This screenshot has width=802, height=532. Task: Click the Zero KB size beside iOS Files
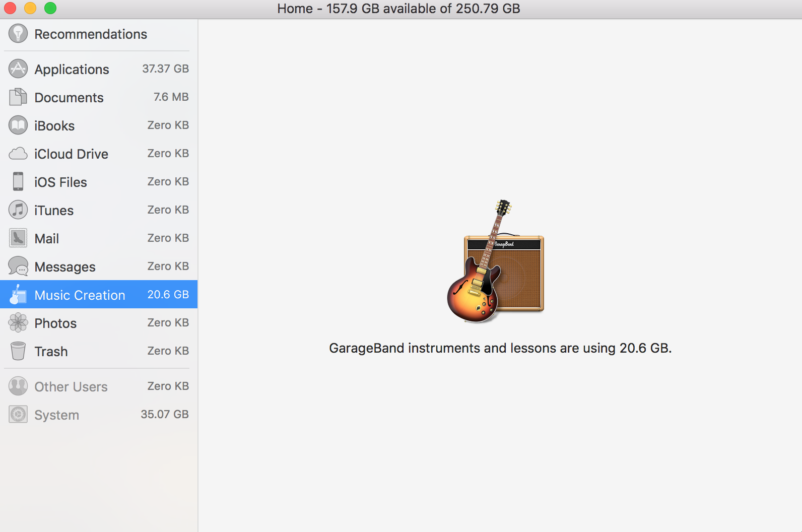click(x=168, y=181)
